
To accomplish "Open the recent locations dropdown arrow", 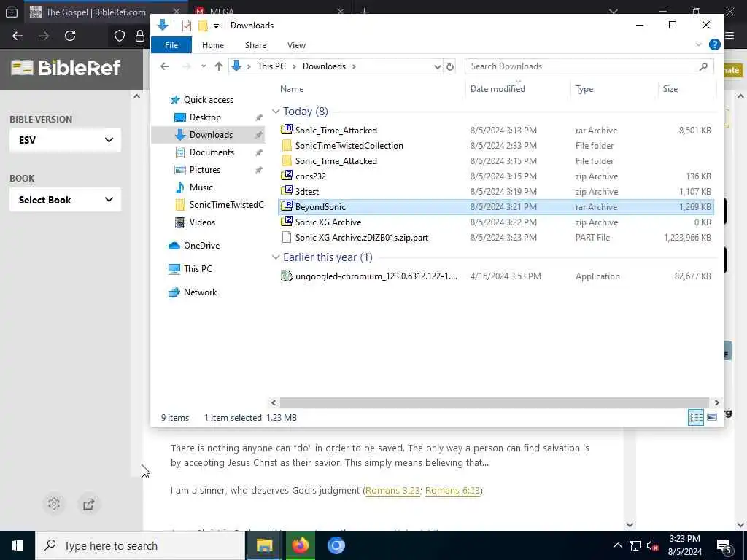I will 204,66.
